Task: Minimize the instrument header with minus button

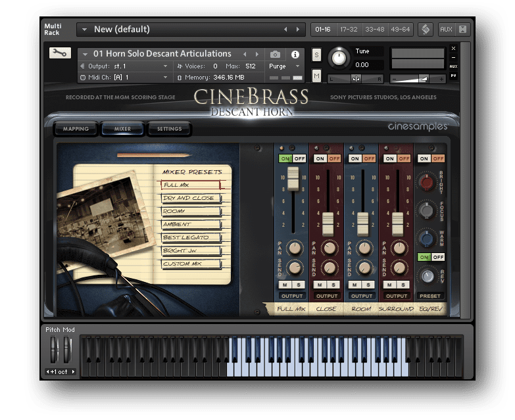Action: coord(453,57)
